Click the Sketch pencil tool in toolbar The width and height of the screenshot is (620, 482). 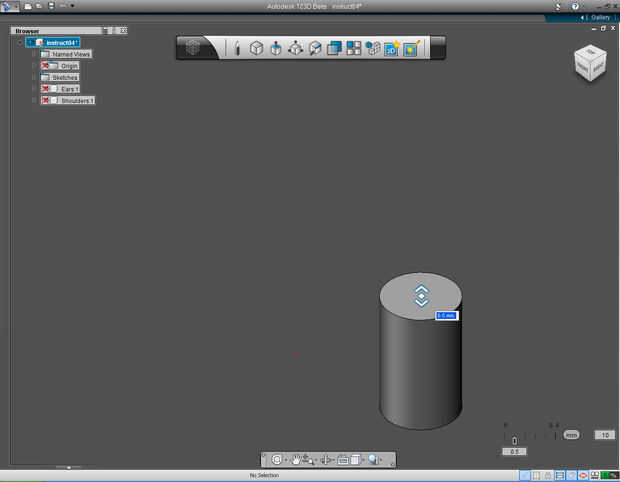coord(237,48)
